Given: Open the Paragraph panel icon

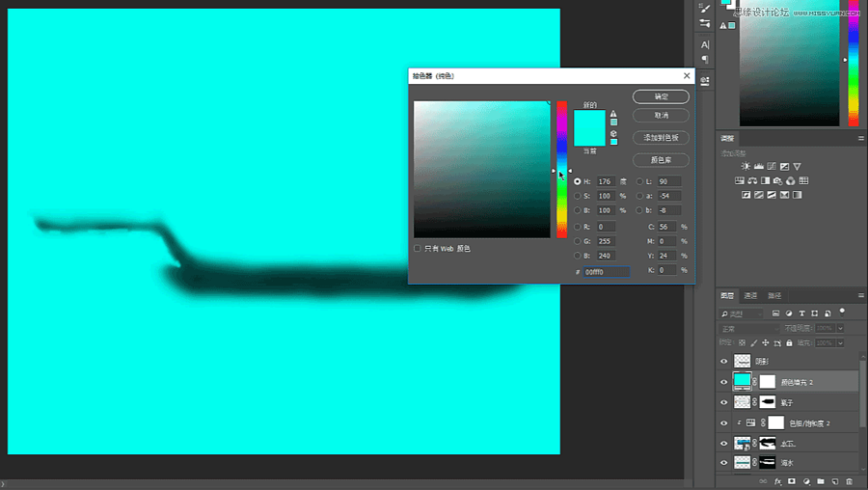Looking at the screenshot, I should click(x=705, y=59).
